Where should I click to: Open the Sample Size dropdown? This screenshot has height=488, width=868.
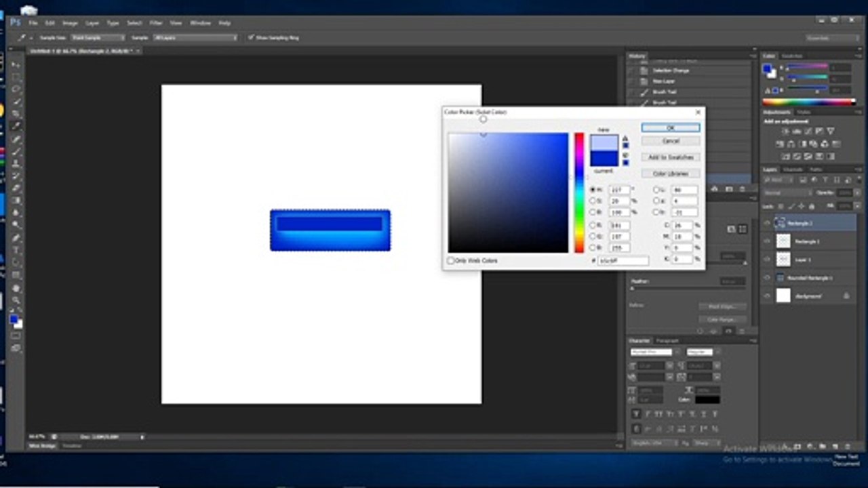pyautogui.click(x=98, y=38)
